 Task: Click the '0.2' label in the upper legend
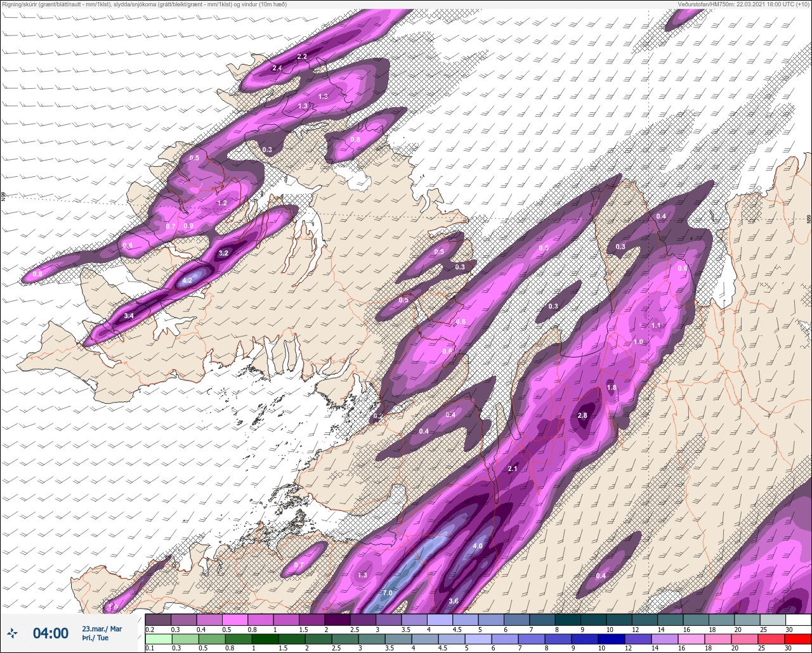click(150, 629)
